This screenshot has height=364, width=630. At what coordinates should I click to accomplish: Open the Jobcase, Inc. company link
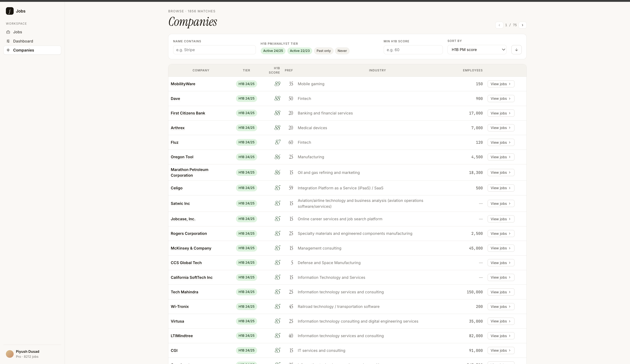click(x=183, y=219)
